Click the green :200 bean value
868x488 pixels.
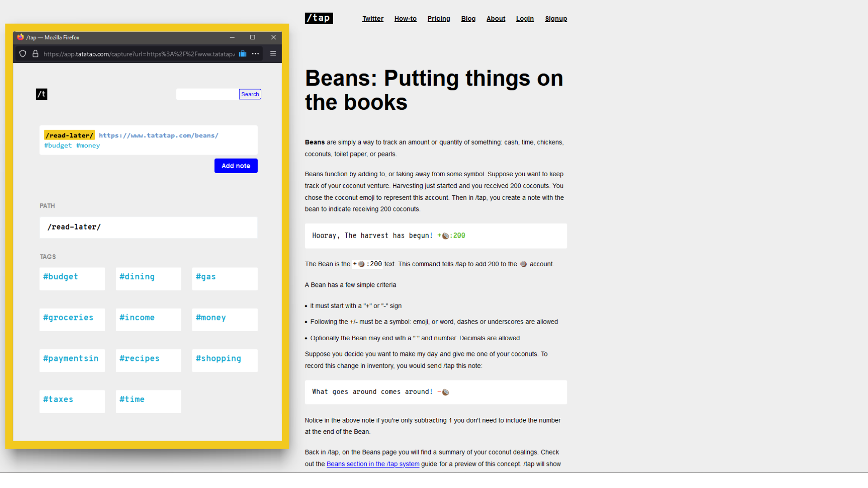point(458,236)
